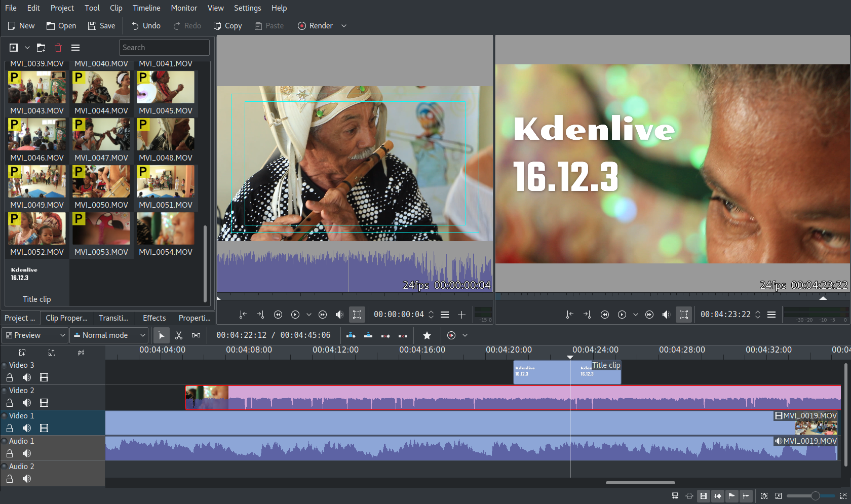Activate the Selection tool in the timeline toolbar
This screenshot has width=851, height=504.
coord(161,335)
